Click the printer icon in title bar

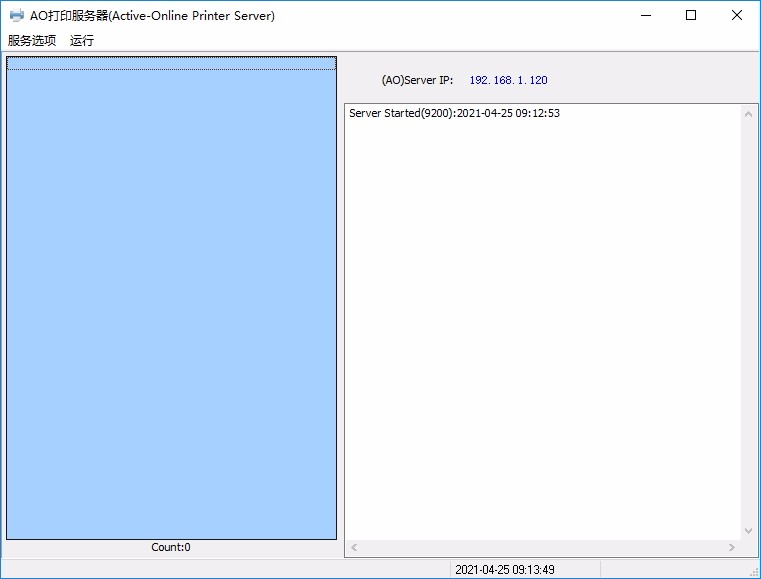click(x=17, y=16)
